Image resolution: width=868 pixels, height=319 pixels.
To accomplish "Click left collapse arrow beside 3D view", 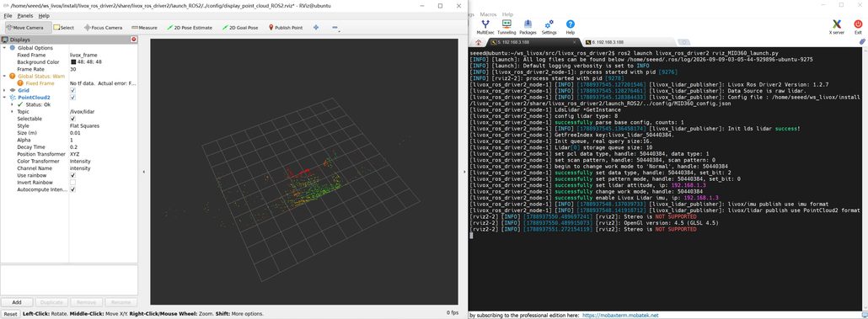I will [144, 172].
